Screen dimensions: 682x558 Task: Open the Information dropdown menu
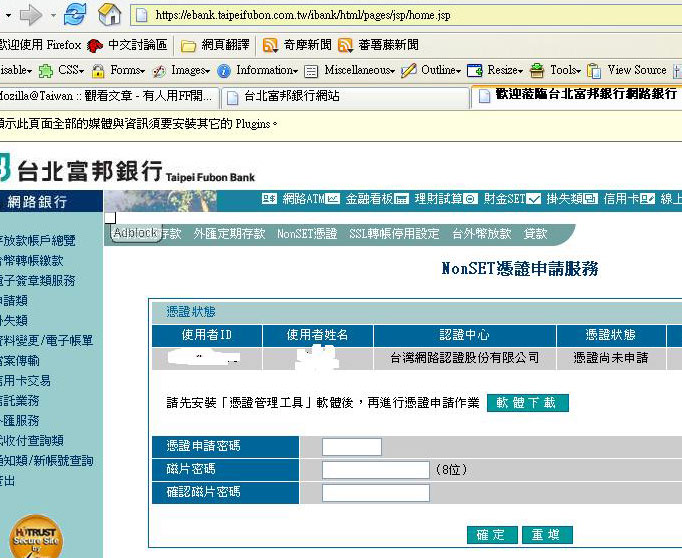(x=258, y=70)
